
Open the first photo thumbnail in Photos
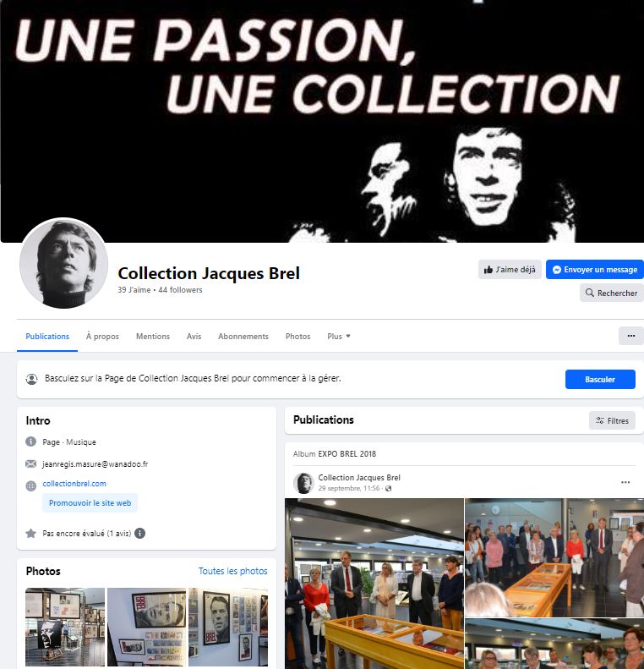click(65, 627)
